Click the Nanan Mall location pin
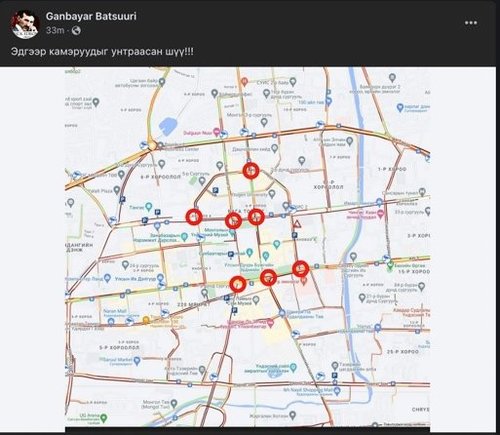This screenshot has height=435, width=500. (x=111, y=322)
